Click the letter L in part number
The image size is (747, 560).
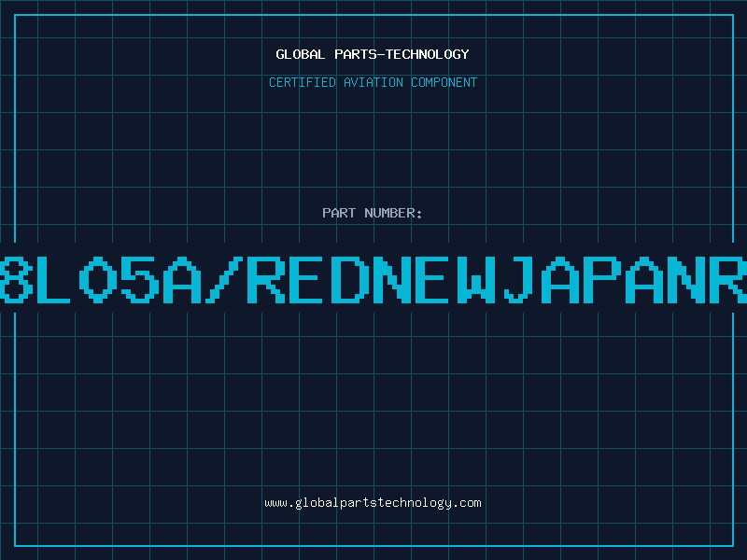tap(53, 280)
